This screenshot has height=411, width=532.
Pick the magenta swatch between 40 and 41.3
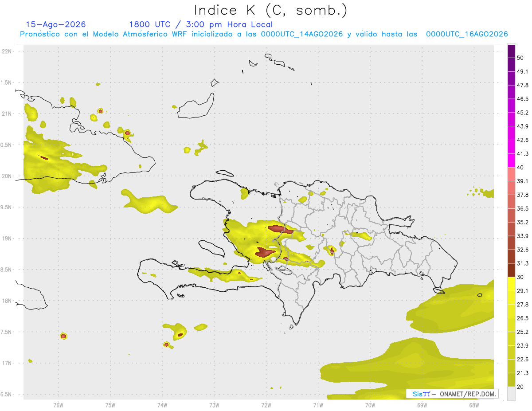click(x=511, y=160)
